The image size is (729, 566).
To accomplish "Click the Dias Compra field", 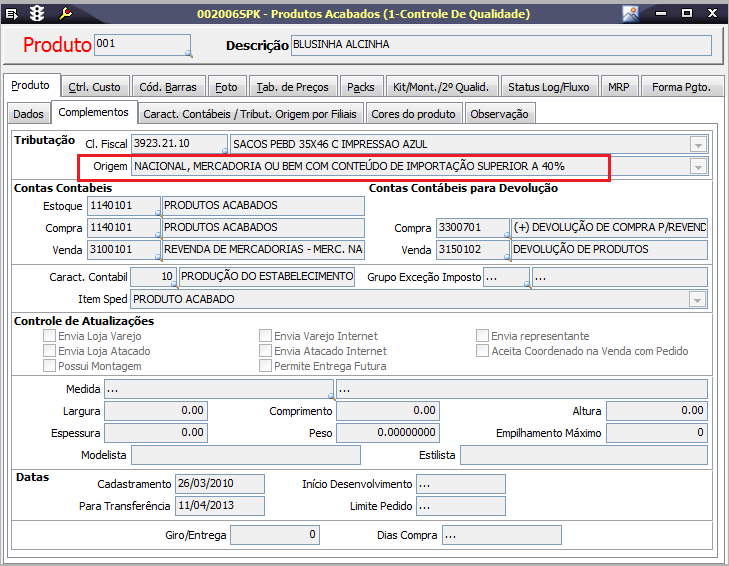I will click(x=502, y=535).
